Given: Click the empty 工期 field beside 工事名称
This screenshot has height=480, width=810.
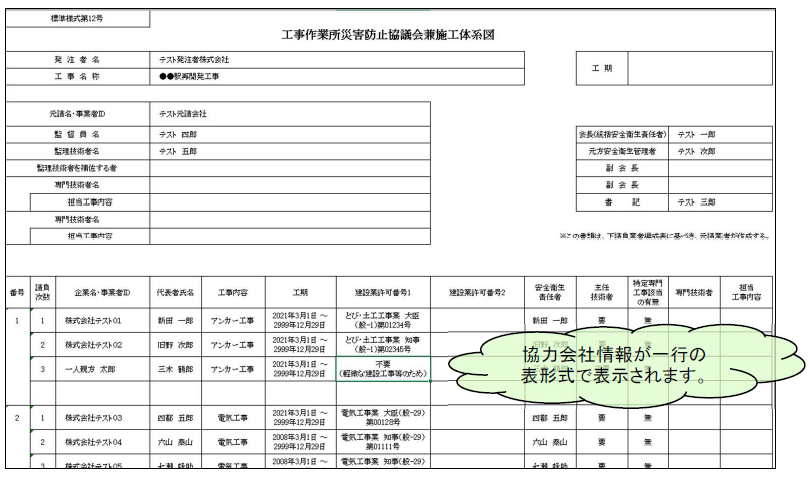Looking at the screenshot, I should (x=700, y=68).
